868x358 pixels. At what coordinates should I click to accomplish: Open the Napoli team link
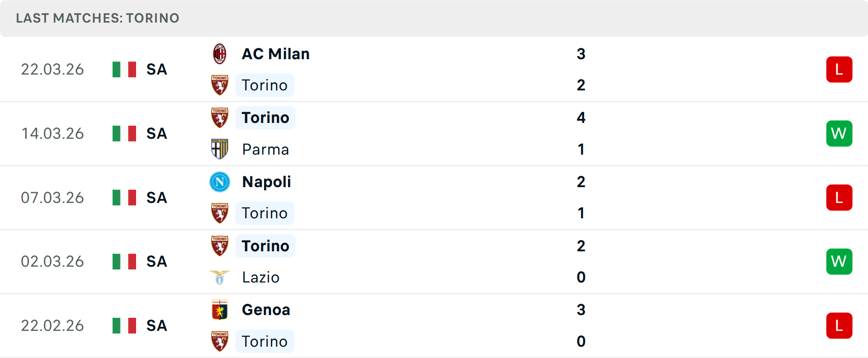266,182
